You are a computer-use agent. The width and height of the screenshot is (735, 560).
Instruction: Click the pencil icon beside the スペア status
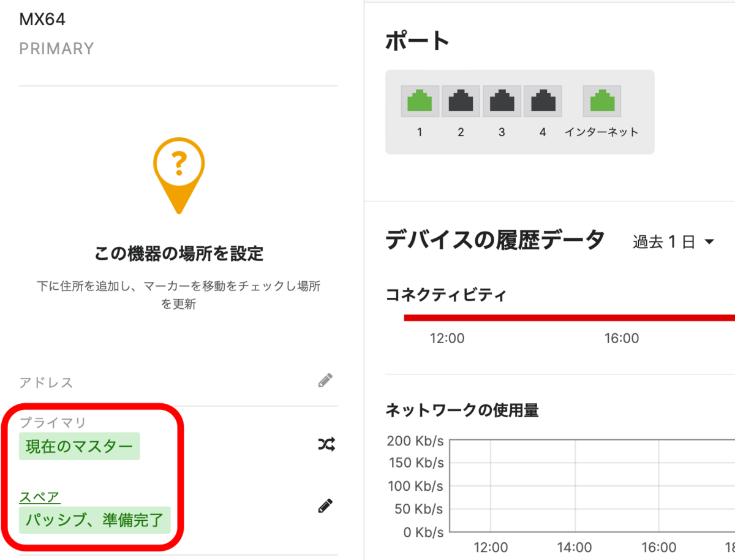tap(326, 505)
